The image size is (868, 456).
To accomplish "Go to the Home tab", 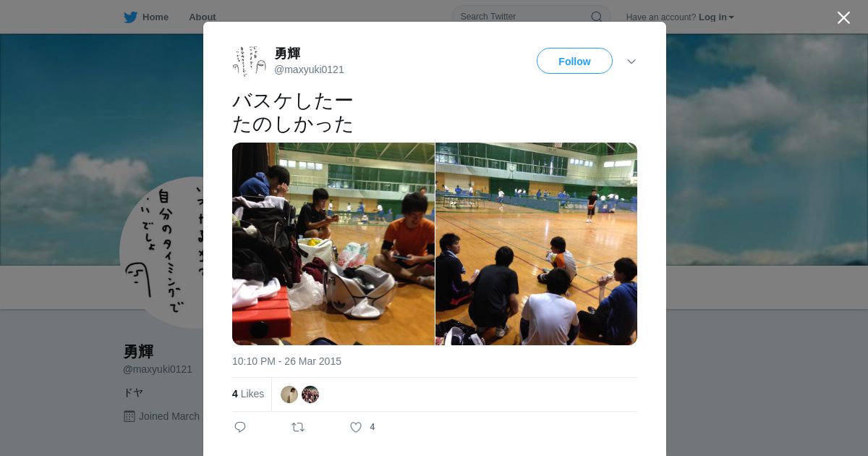I will click(146, 17).
